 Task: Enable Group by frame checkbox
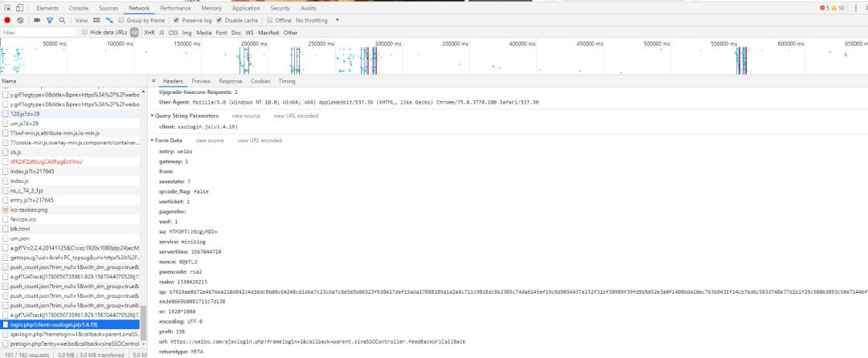click(x=121, y=20)
